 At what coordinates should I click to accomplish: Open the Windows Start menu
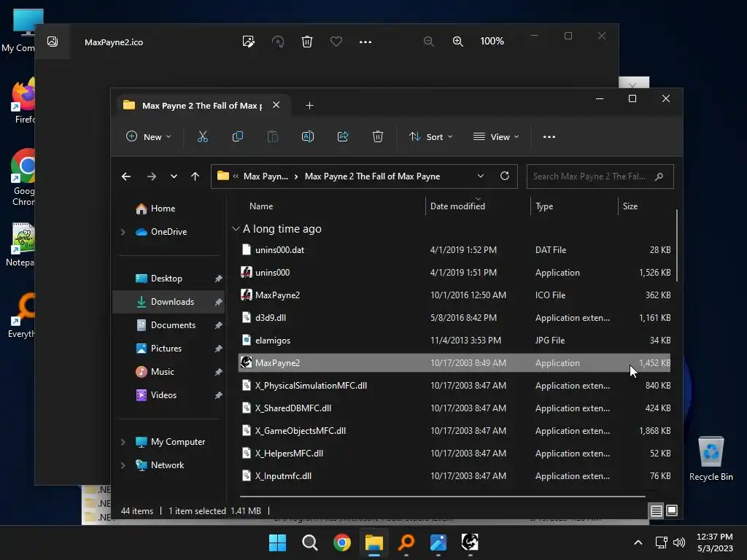278,542
